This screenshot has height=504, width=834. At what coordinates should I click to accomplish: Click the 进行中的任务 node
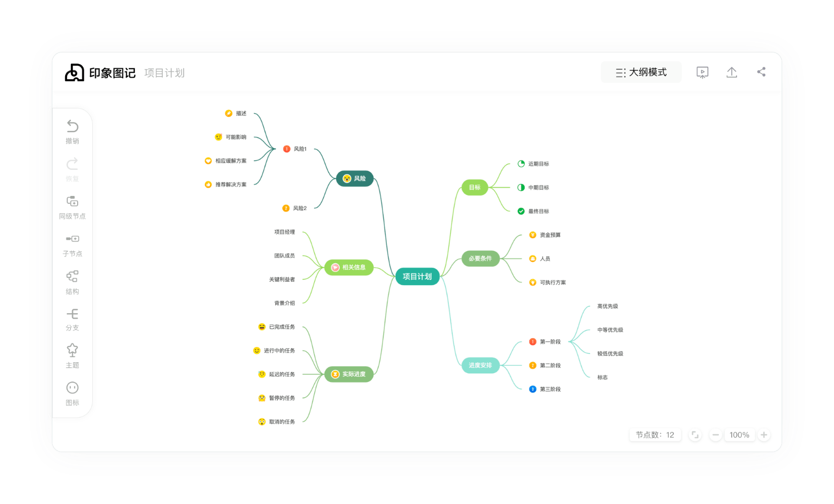pos(274,351)
